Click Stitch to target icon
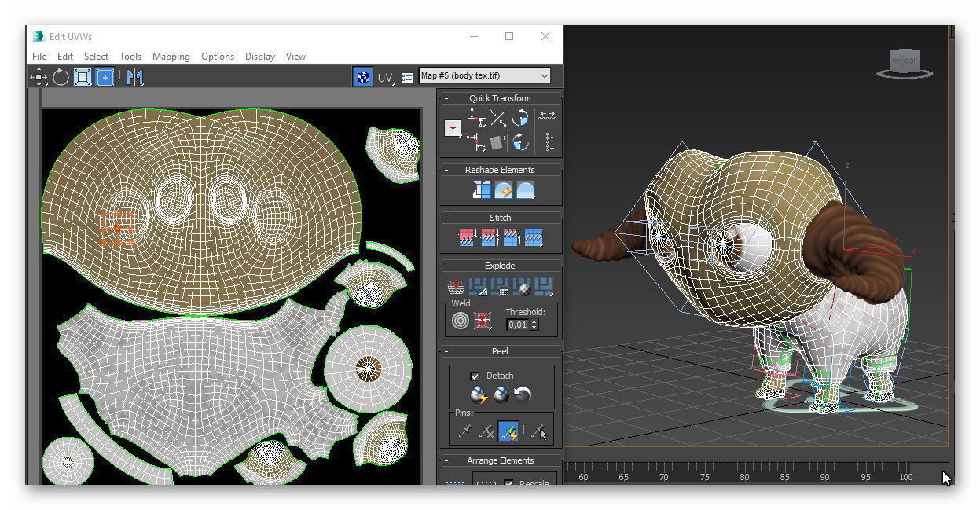Screen dimensions: 980x510 click(x=467, y=237)
